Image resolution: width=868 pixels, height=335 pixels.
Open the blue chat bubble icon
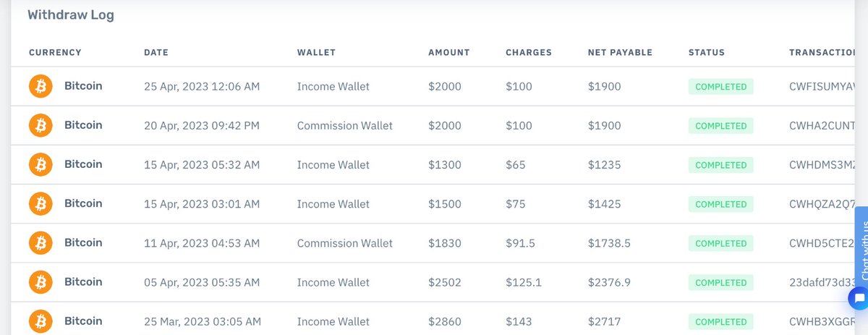(x=859, y=298)
